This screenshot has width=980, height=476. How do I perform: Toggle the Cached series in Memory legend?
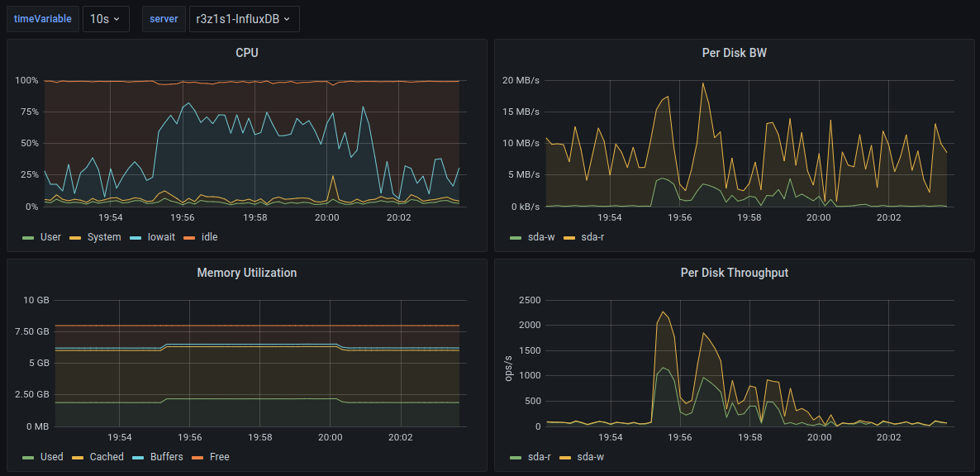click(107, 457)
